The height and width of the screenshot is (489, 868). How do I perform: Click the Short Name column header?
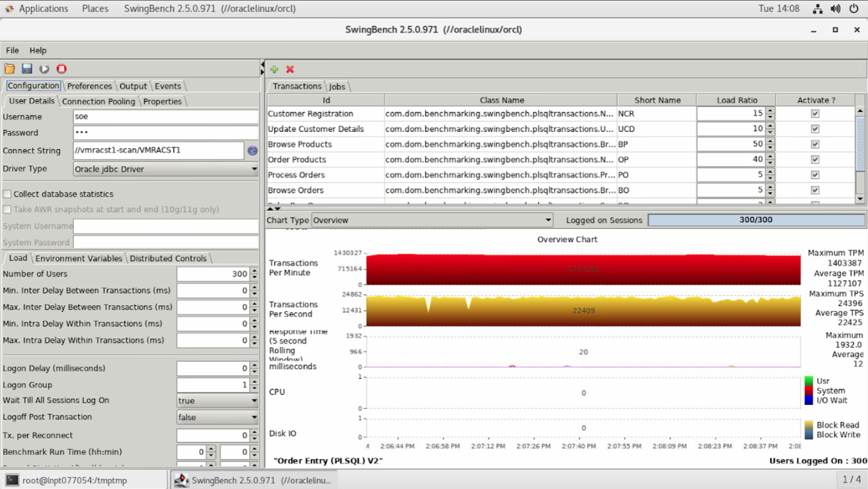tap(657, 100)
